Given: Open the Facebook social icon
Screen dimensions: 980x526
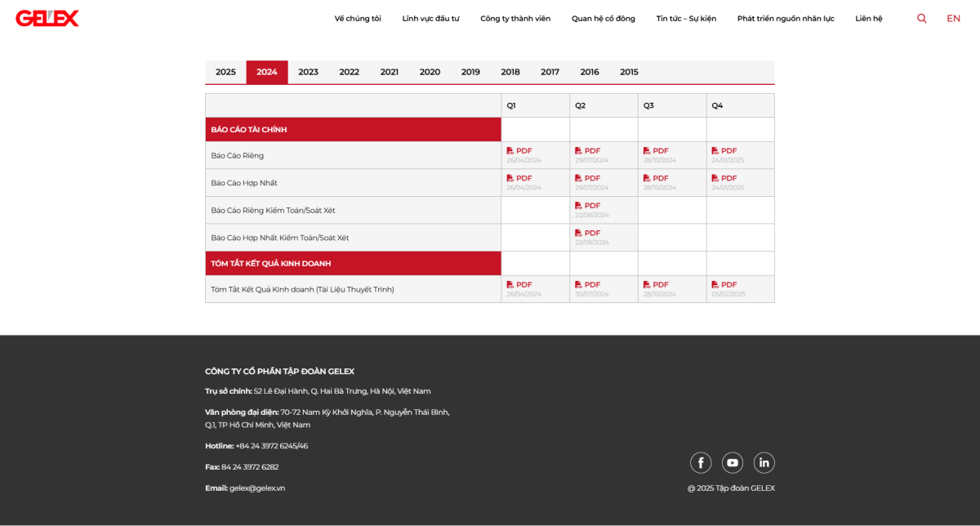Looking at the screenshot, I should tap(701, 463).
